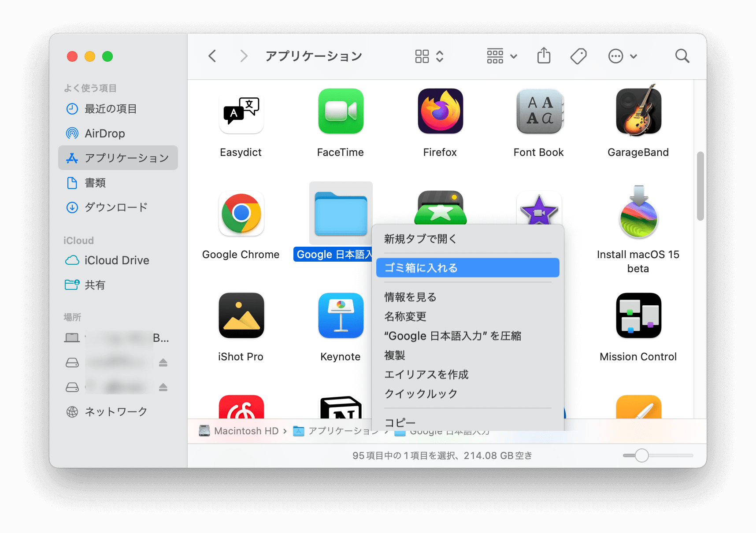
Task: Select the GarageBand app icon
Action: (638, 110)
